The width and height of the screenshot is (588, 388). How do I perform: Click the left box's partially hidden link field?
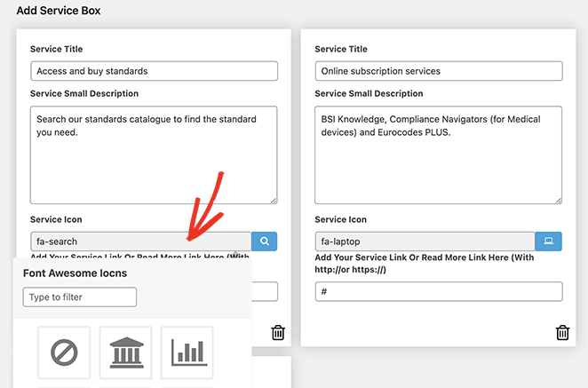(265, 291)
